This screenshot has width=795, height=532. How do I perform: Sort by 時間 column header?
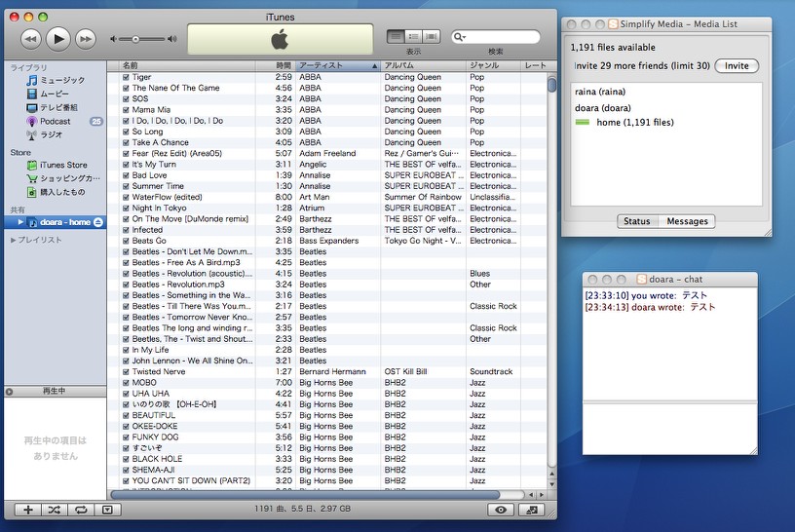pyautogui.click(x=276, y=65)
